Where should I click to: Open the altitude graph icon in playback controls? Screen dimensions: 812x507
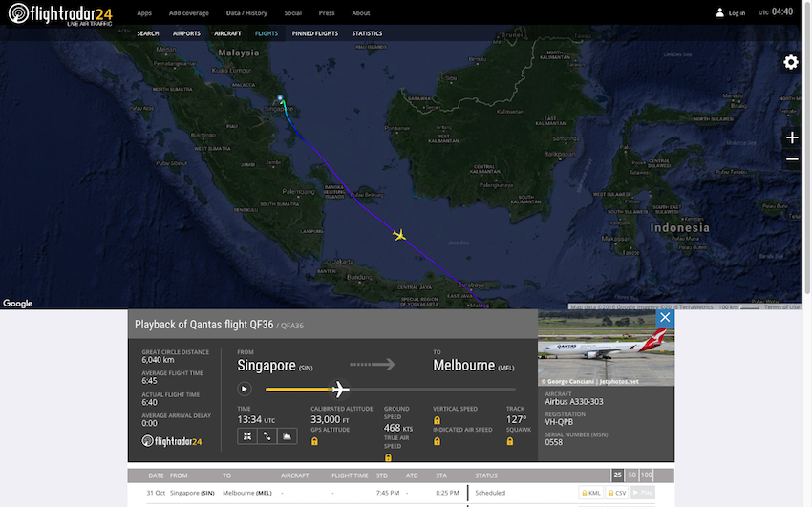pyautogui.click(x=287, y=436)
